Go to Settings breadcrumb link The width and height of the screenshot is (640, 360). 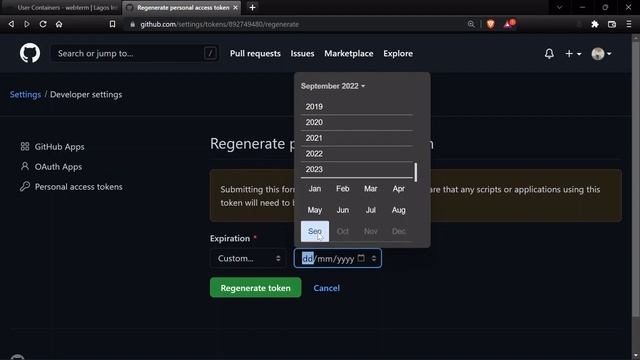25,94
